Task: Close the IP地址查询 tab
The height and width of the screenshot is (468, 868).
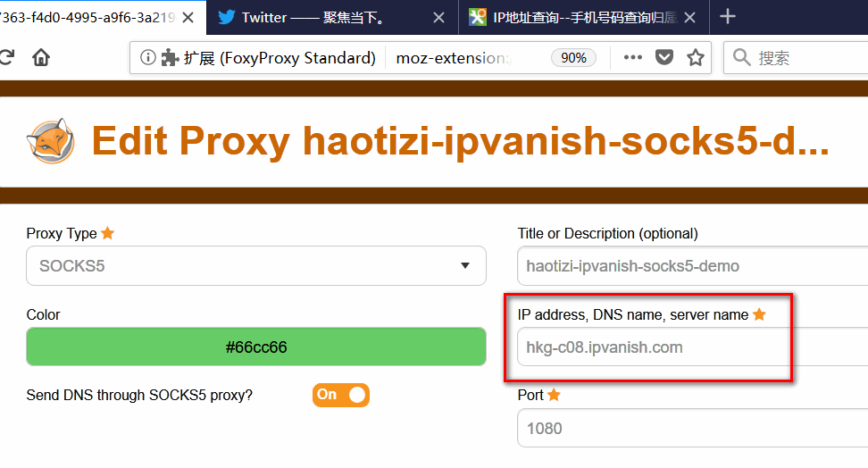Action: (x=689, y=18)
